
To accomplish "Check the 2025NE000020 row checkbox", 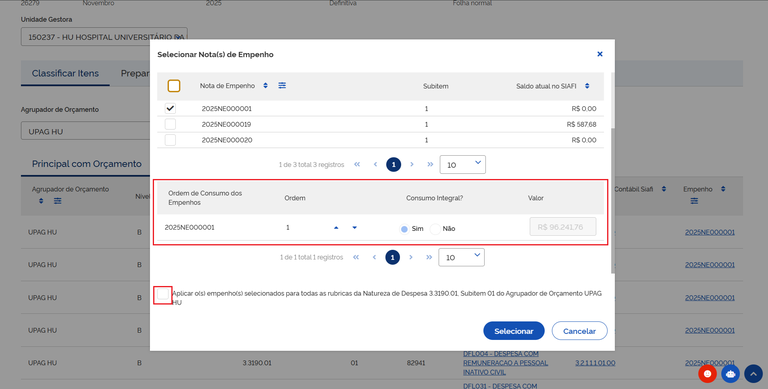I will [x=170, y=140].
